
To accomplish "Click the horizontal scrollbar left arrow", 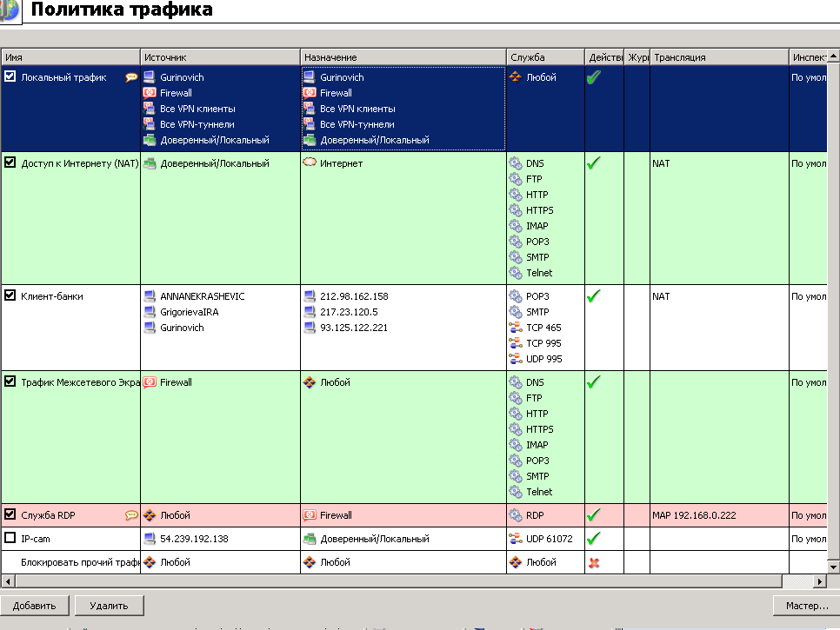I will coord(8,580).
